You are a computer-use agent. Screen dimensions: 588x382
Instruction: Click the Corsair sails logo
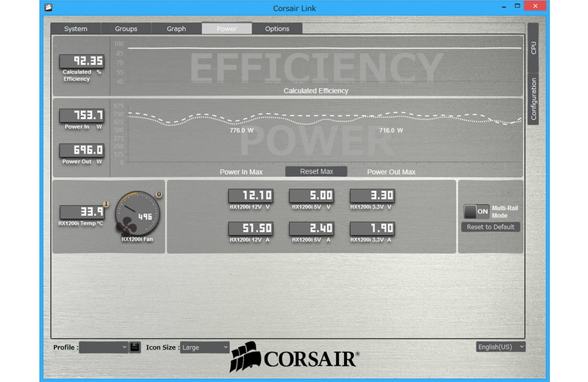(x=245, y=356)
